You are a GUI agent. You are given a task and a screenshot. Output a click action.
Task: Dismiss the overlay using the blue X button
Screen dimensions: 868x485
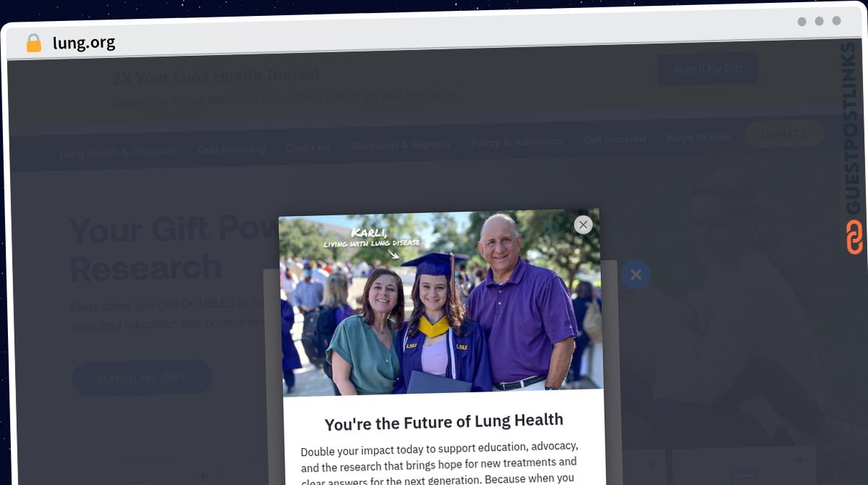(636, 274)
